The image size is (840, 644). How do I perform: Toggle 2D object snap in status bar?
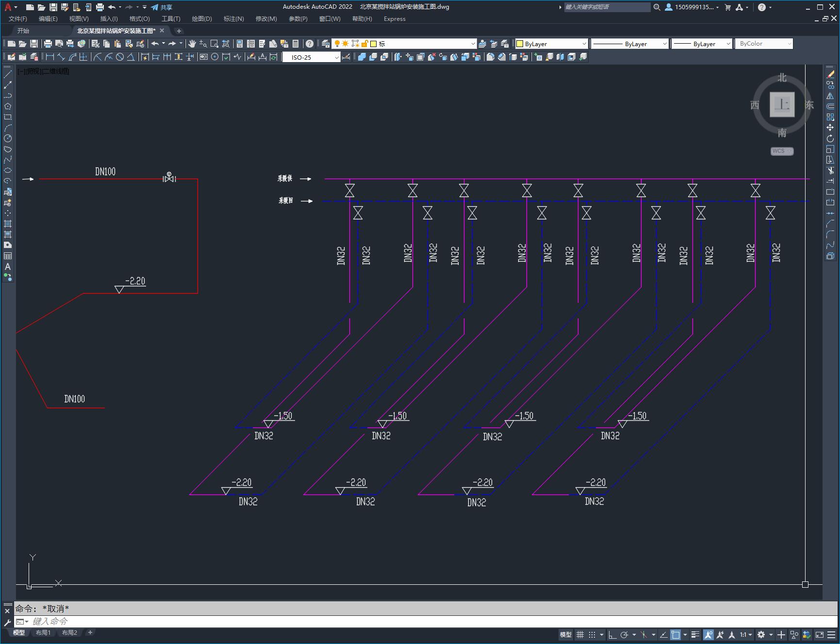click(675, 635)
